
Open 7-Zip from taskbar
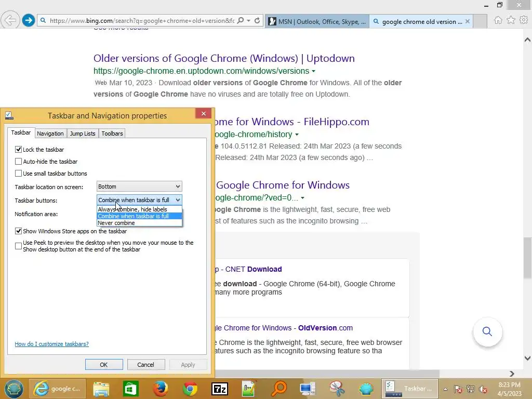pos(220,389)
